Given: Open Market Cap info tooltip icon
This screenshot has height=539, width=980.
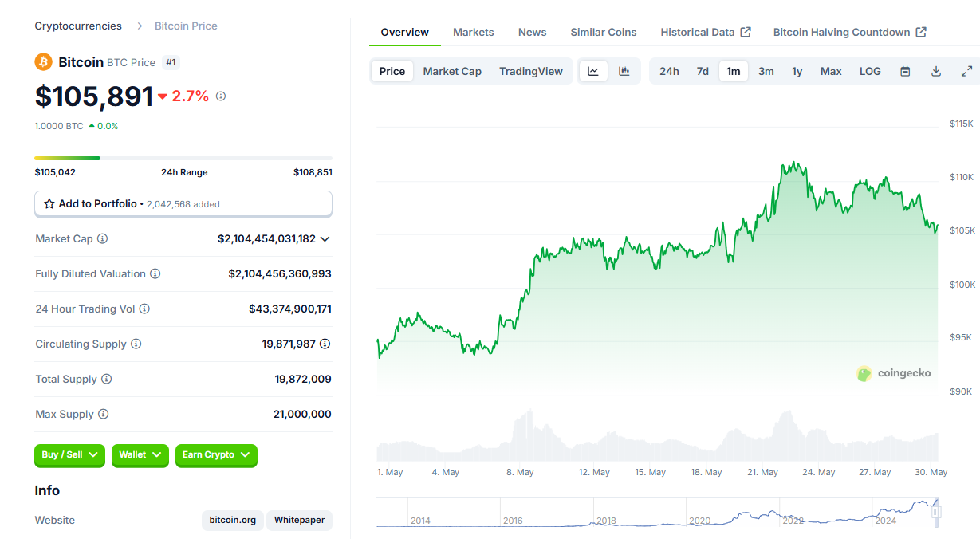Looking at the screenshot, I should [x=103, y=238].
